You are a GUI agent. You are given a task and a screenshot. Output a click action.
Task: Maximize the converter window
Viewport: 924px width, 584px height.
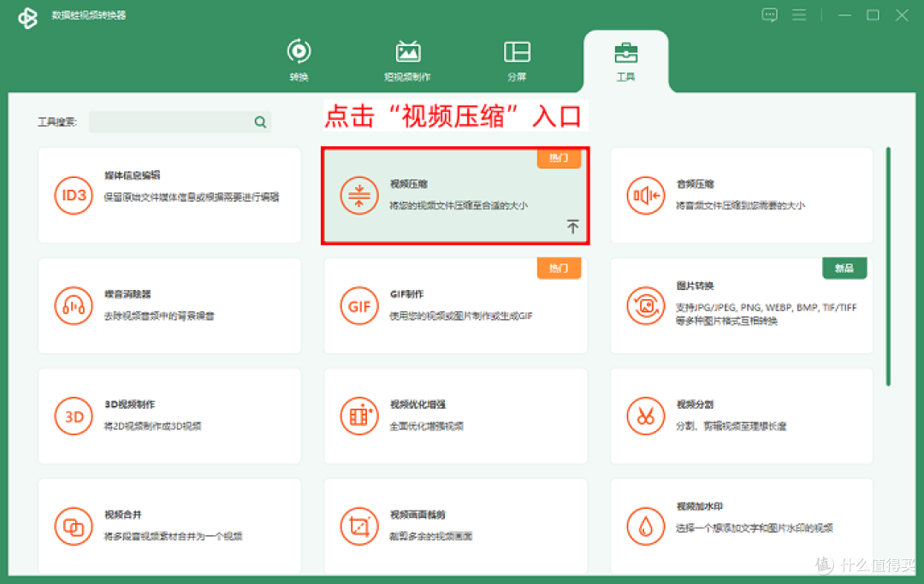[874, 15]
